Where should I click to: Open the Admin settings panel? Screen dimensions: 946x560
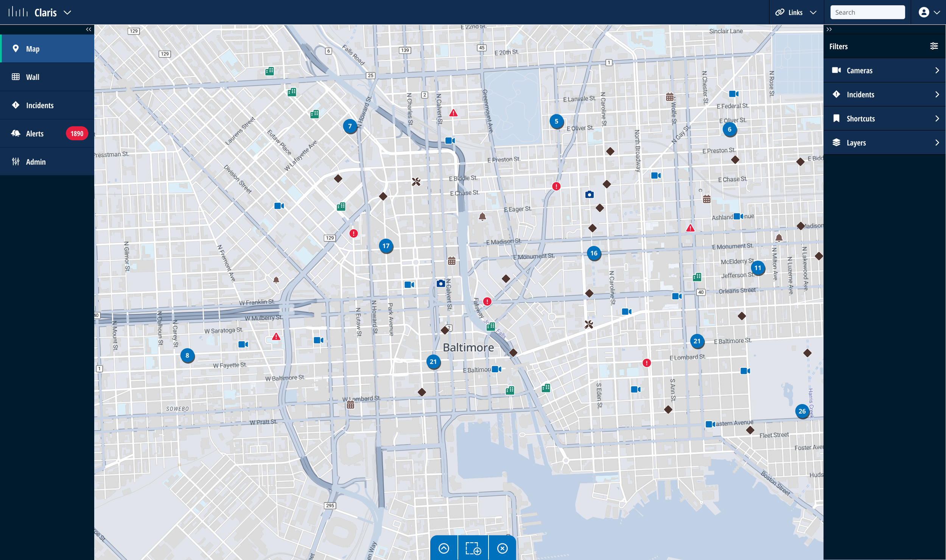[47, 162]
